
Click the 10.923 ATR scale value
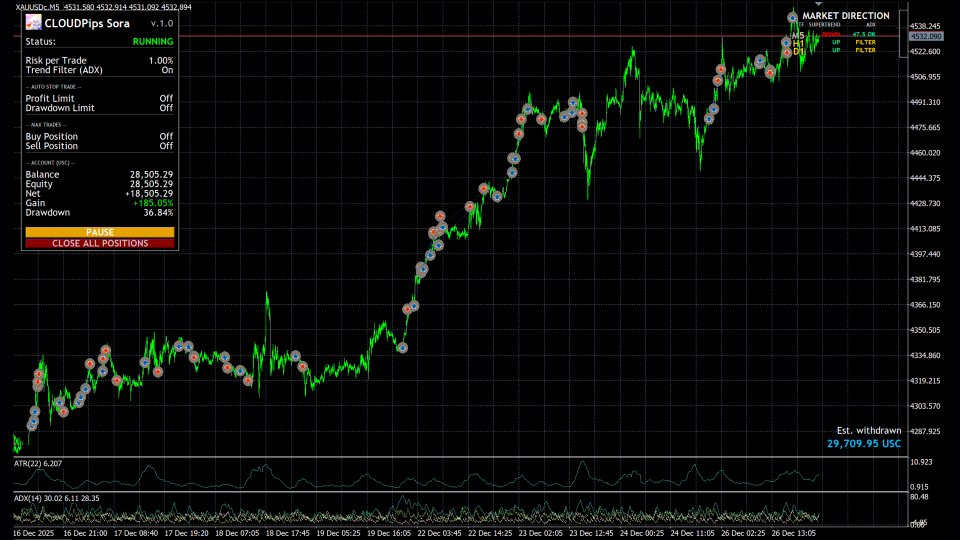[x=921, y=462]
